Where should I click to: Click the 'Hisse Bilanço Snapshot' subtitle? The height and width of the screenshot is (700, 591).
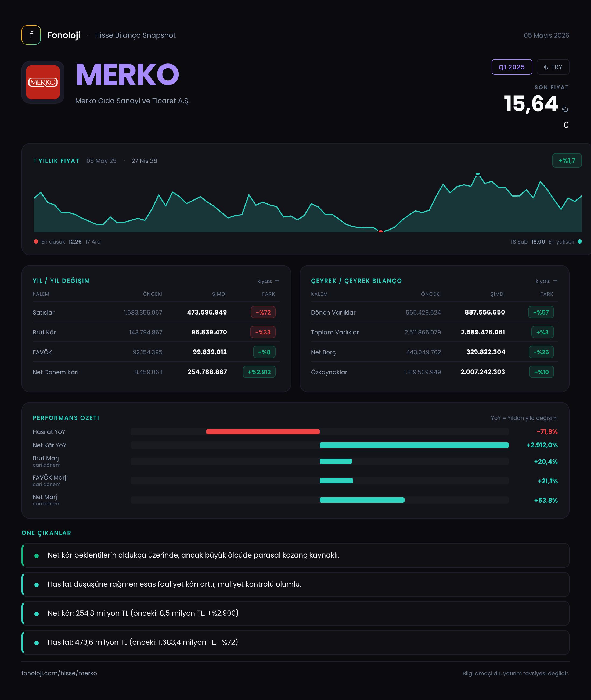click(135, 35)
